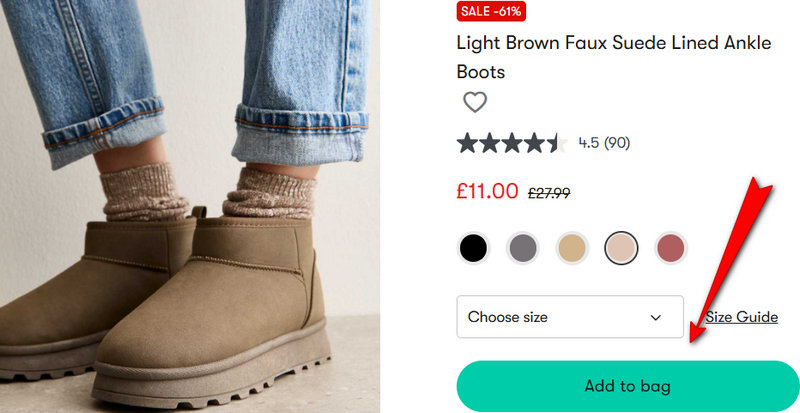800x413 pixels.
Task: Choose the tan colour swatch
Action: [572, 247]
